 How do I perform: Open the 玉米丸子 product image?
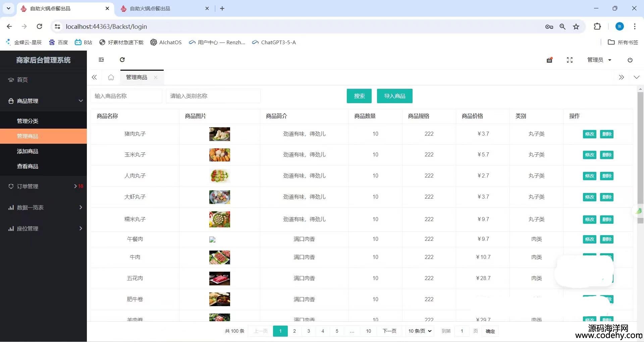point(220,155)
